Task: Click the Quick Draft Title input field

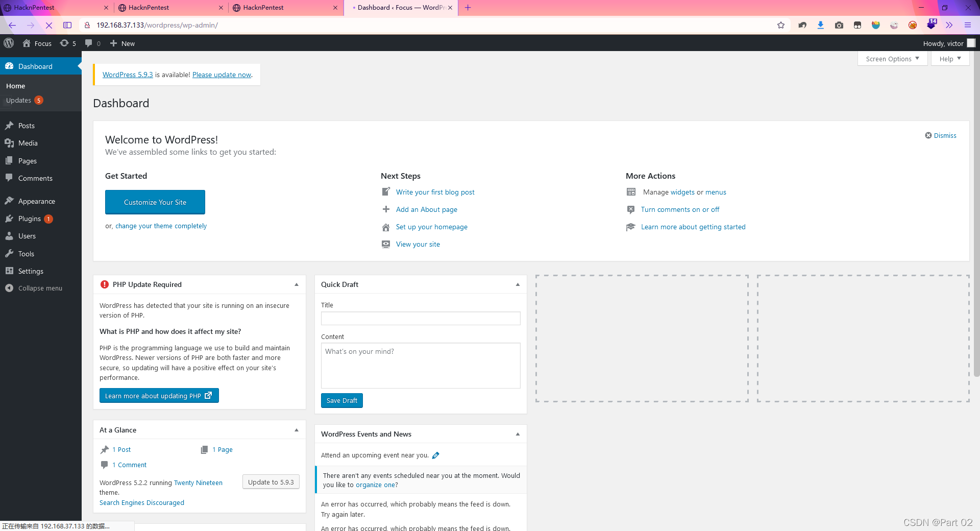Action: click(421, 319)
